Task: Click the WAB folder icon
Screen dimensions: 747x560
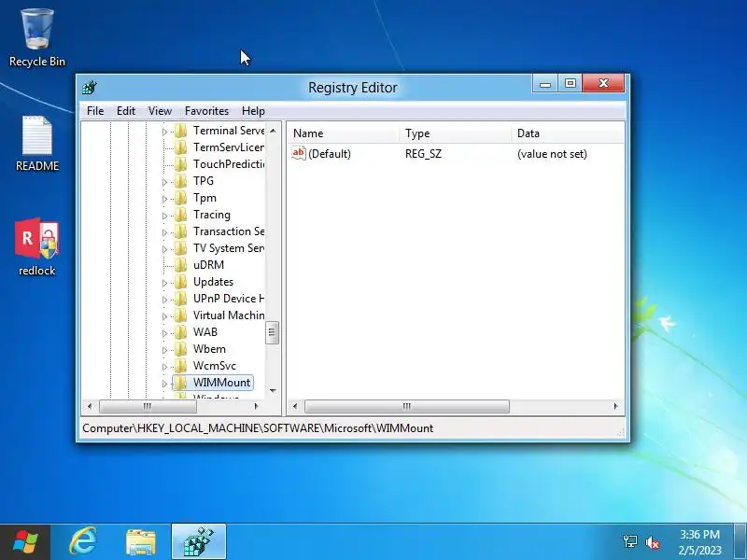Action: 180,332
